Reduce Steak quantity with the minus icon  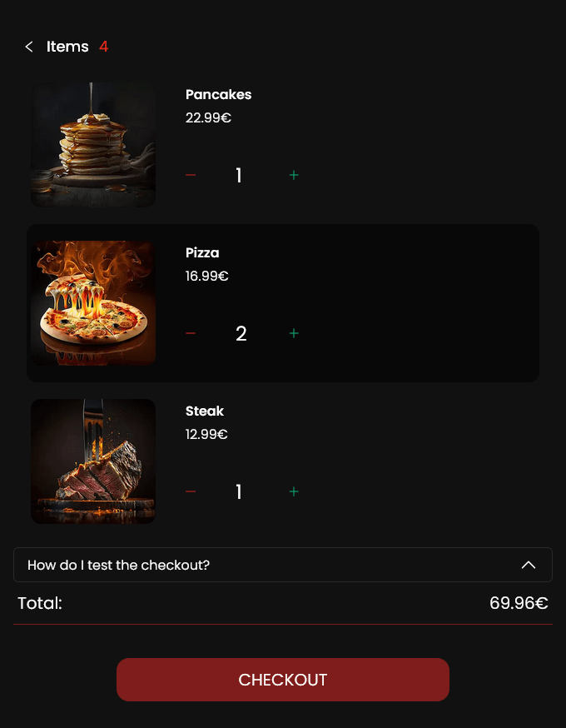click(x=191, y=491)
